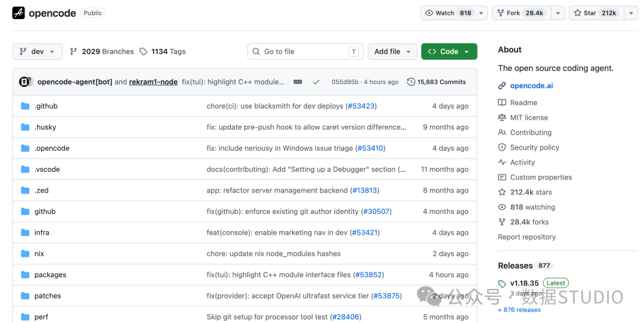Image resolution: width=644 pixels, height=323 pixels.
Task: Click the .opencode folder icon
Action: 25,148
